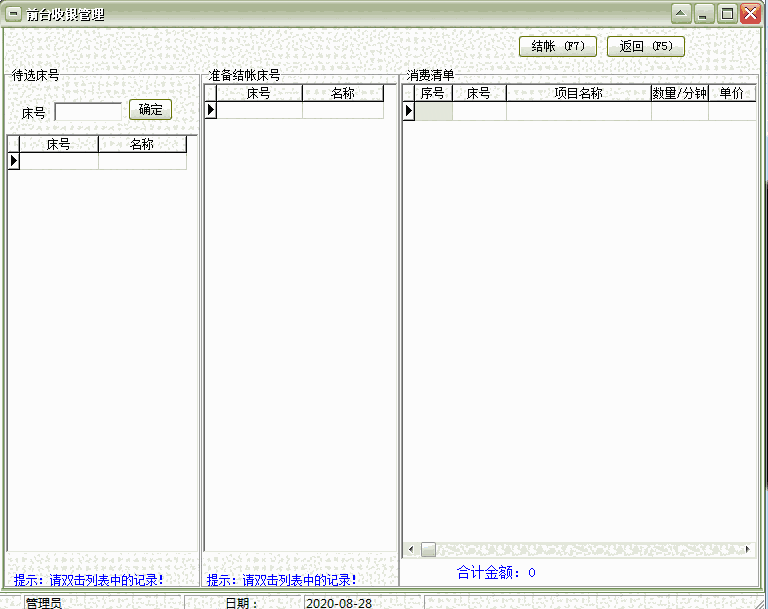Click the 确定 confirm button
Screen dimensions: 768x609
pyautogui.click(x=150, y=109)
